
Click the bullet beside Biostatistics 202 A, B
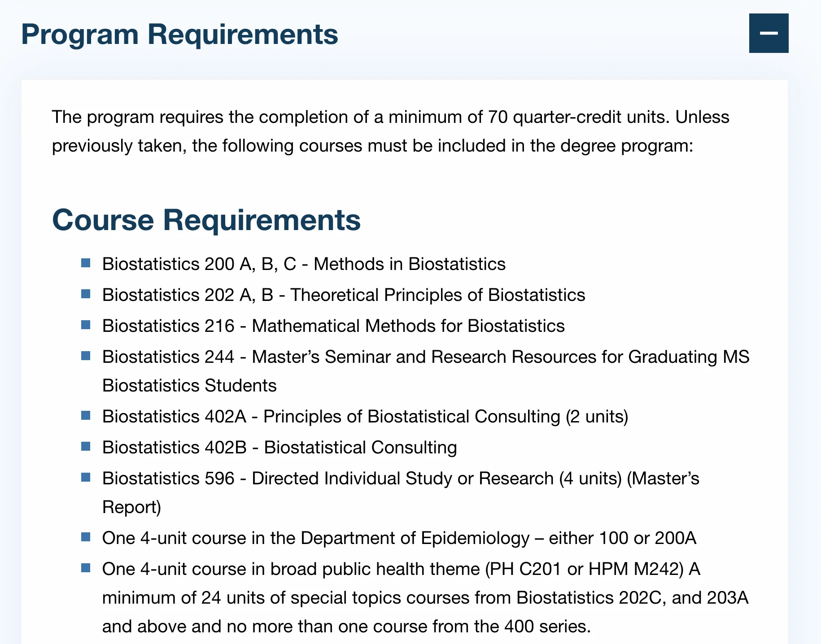pos(86,294)
